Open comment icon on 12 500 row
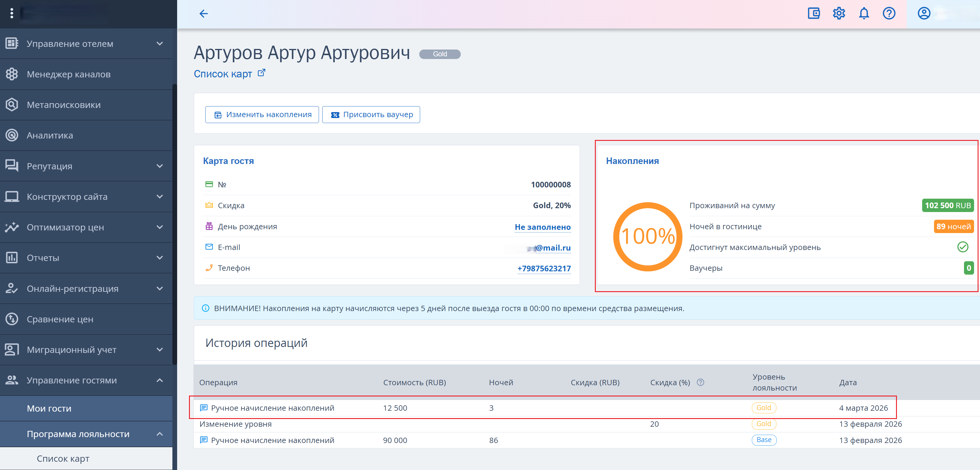 (204, 408)
